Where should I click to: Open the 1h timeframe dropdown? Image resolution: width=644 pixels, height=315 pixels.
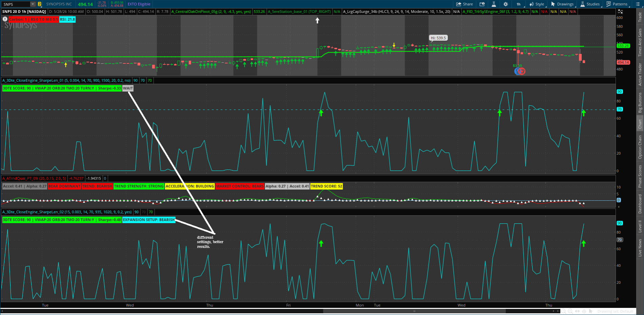point(519,4)
